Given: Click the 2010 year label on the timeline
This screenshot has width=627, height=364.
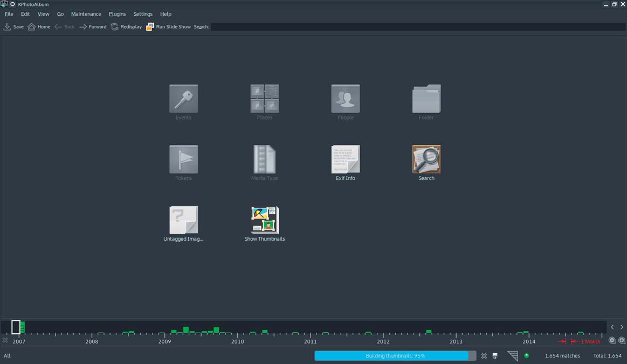Looking at the screenshot, I should 238,341.
